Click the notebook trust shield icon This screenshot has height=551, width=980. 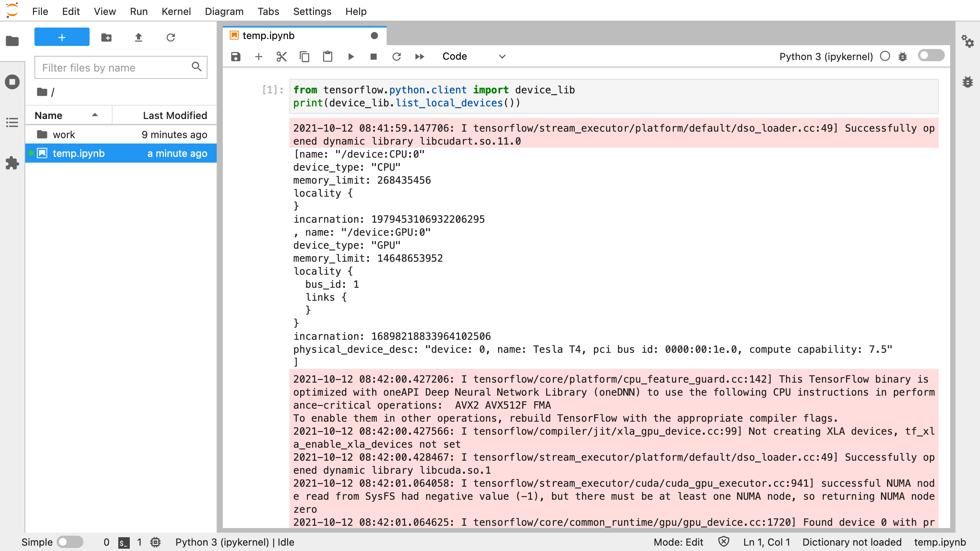tap(724, 542)
